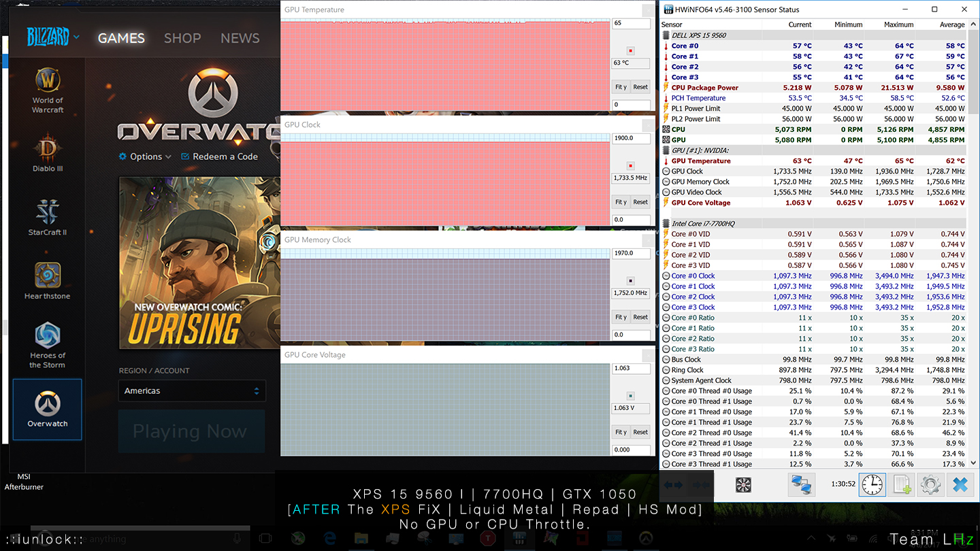Select Diablo III game icon
Viewport: 980px width, 551px height.
pos(48,154)
